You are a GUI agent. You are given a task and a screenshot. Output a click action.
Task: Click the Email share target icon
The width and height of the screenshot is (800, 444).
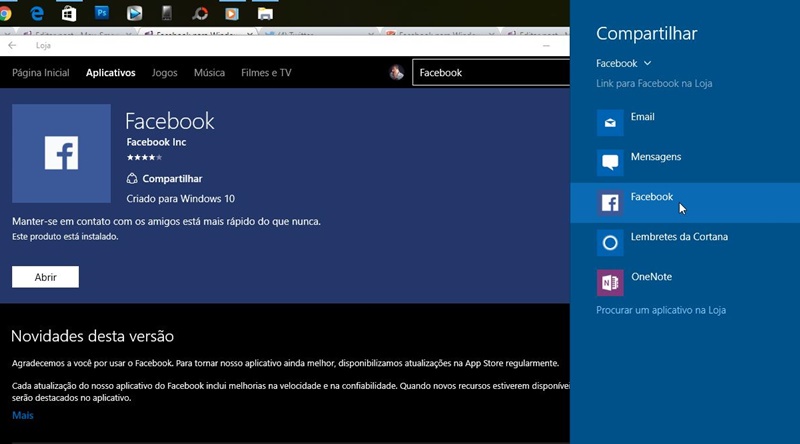click(610, 122)
